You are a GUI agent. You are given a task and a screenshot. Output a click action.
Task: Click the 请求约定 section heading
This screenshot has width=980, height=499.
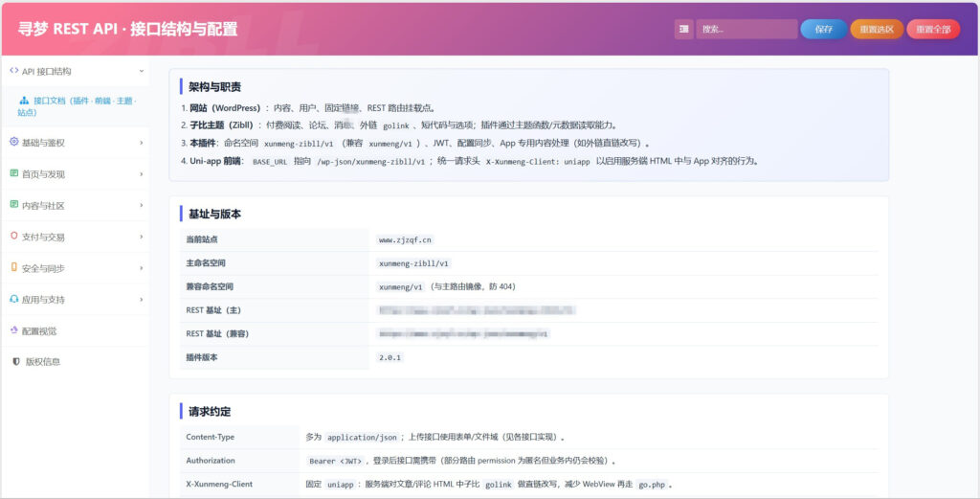pyautogui.click(x=210, y=412)
